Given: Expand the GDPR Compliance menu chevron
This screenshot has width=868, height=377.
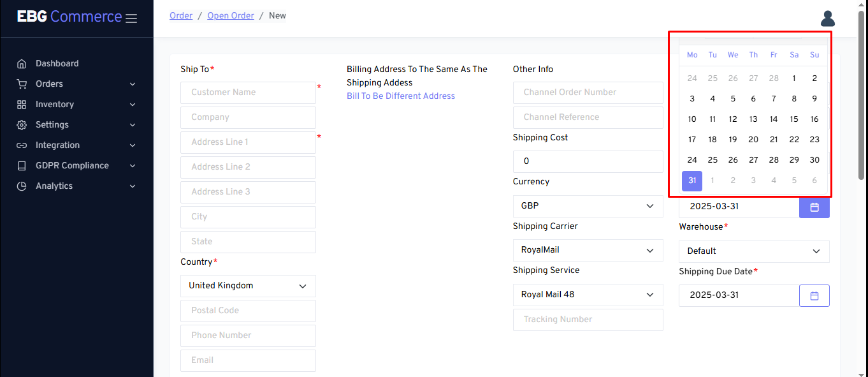Looking at the screenshot, I should pyautogui.click(x=133, y=166).
